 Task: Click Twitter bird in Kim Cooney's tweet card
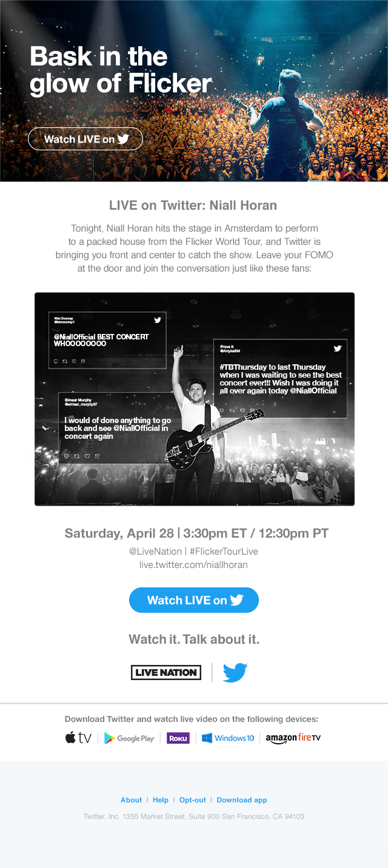tap(158, 320)
